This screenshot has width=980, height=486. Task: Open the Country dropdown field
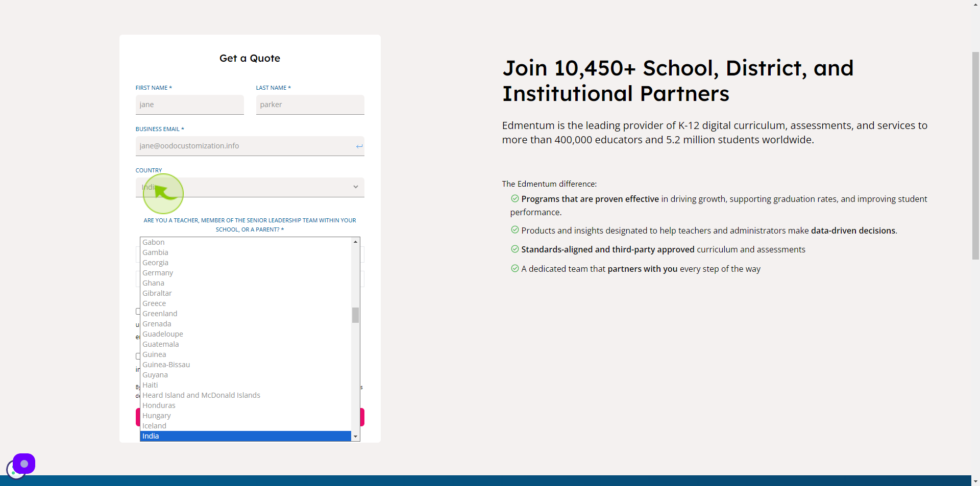(x=250, y=187)
